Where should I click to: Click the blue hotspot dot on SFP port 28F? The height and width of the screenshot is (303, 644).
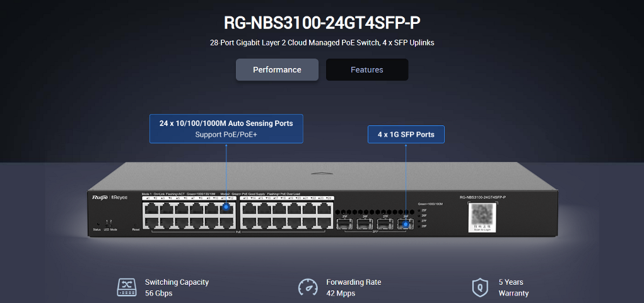406,224
